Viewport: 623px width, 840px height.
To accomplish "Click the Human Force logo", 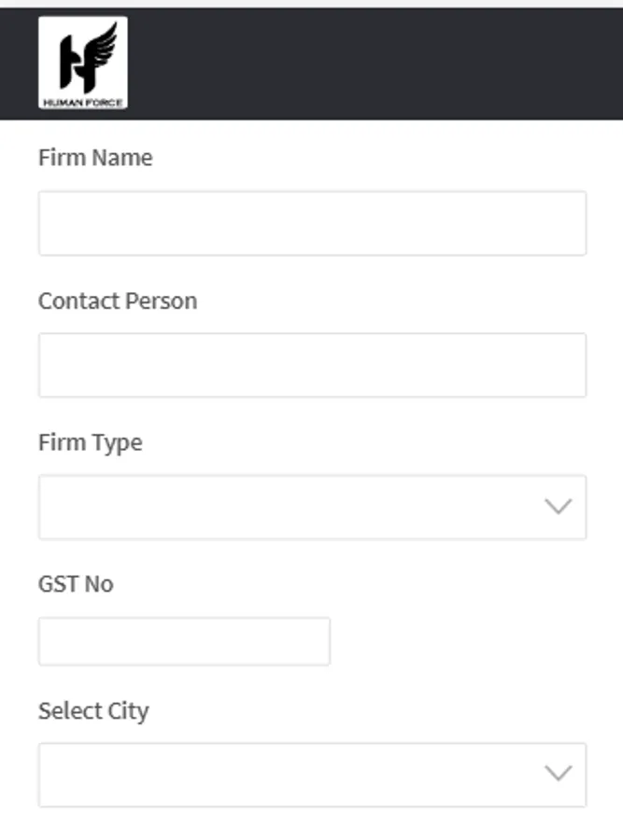I will pos(83,63).
